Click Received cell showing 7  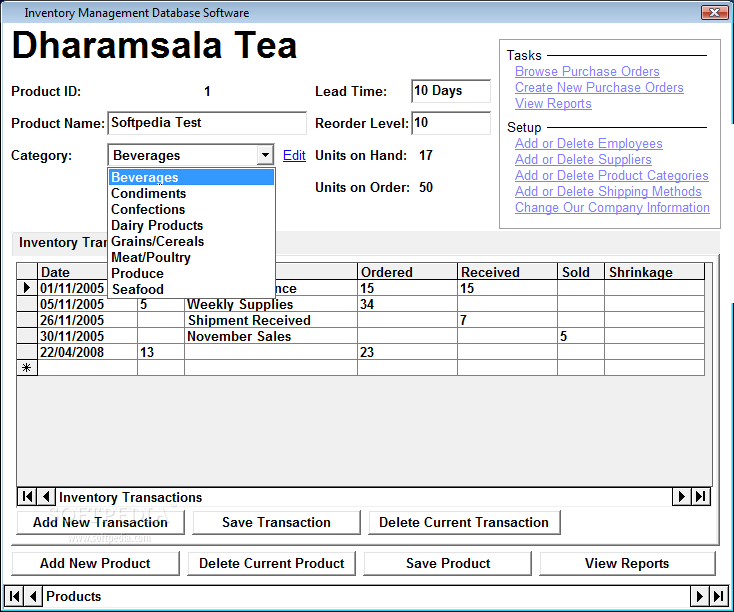coord(507,320)
